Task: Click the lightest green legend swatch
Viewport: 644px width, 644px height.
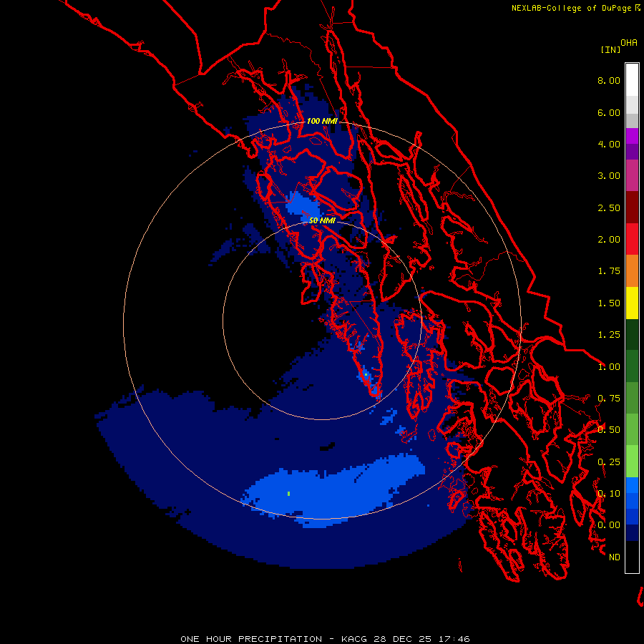Action: point(632,462)
